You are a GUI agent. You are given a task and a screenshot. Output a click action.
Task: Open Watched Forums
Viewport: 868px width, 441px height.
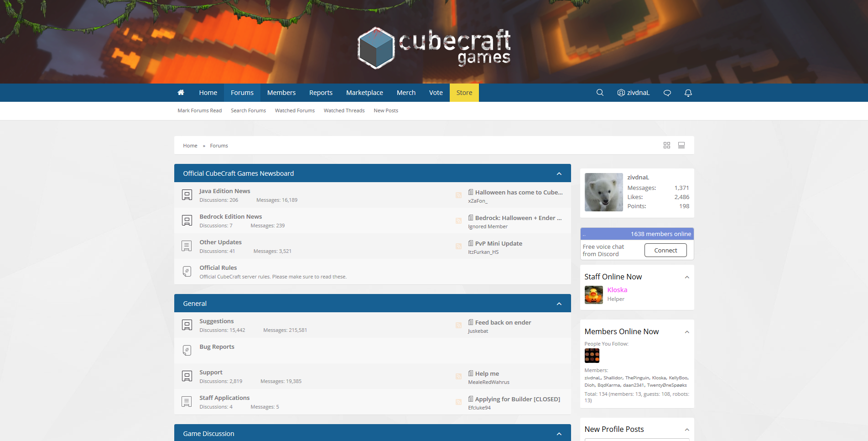pyautogui.click(x=295, y=110)
